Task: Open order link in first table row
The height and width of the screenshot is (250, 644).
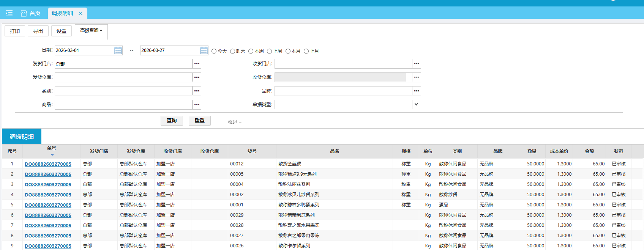Action: 48,164
